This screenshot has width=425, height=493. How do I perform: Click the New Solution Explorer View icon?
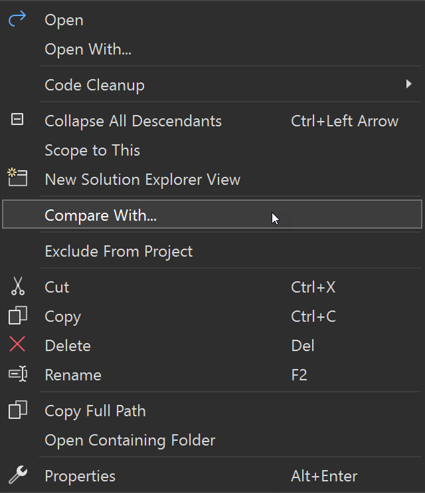(17, 177)
